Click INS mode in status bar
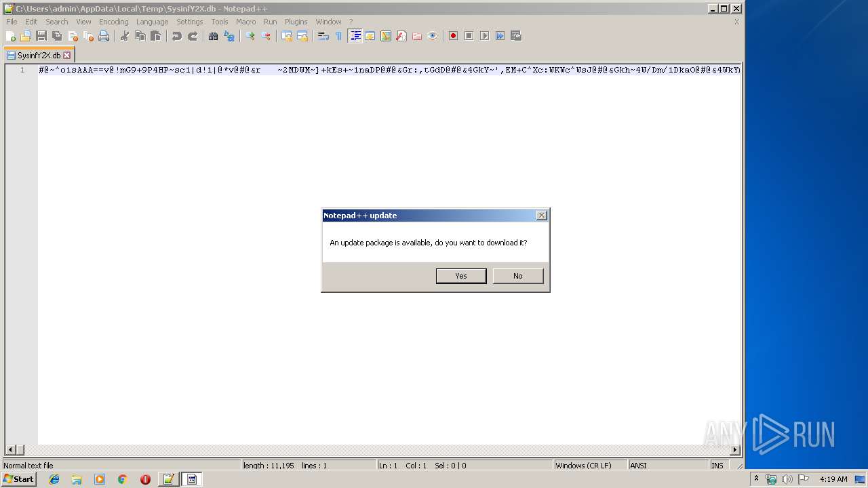The width and height of the screenshot is (868, 488). (717, 466)
